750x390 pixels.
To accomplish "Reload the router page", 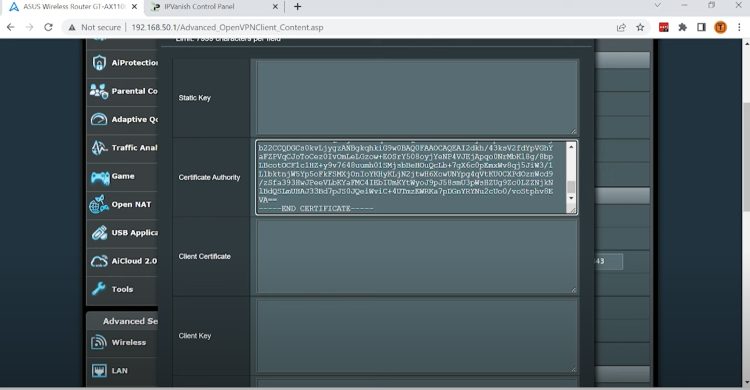I will tap(48, 27).
